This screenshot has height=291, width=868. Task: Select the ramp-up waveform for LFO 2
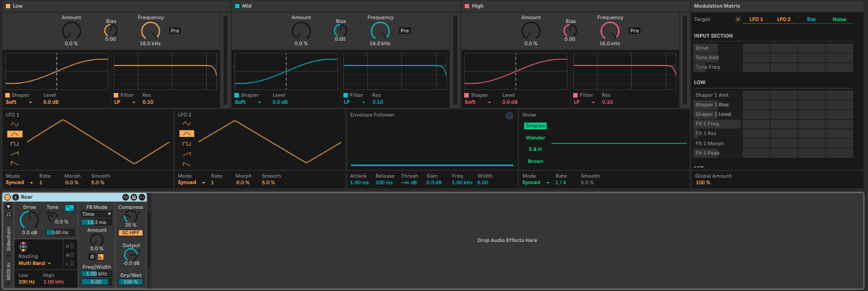(x=185, y=154)
